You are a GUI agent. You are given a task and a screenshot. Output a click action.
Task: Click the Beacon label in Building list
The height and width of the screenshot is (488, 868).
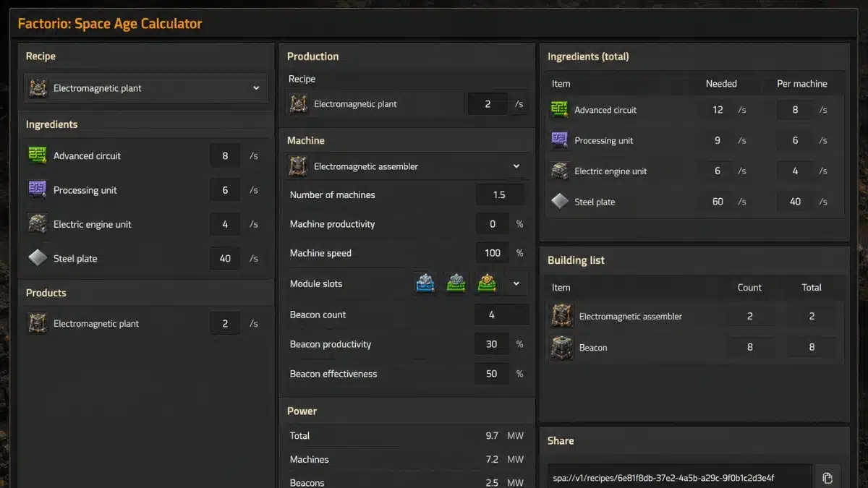tap(593, 348)
